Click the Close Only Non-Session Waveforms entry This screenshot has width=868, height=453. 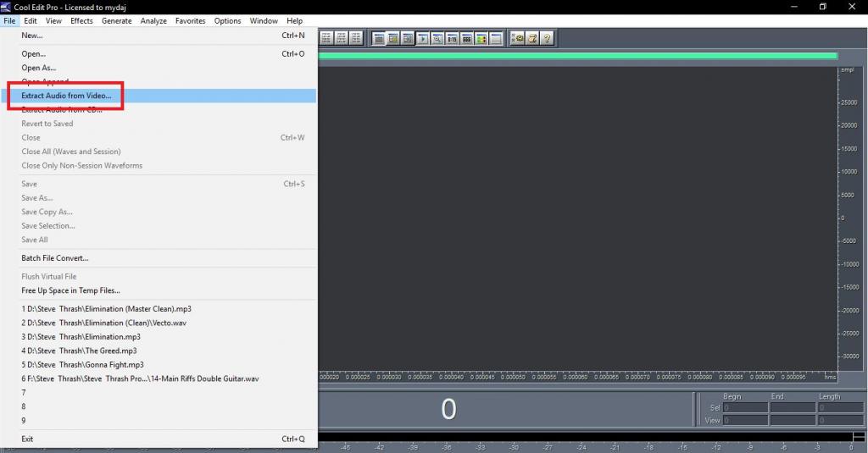coord(159,166)
